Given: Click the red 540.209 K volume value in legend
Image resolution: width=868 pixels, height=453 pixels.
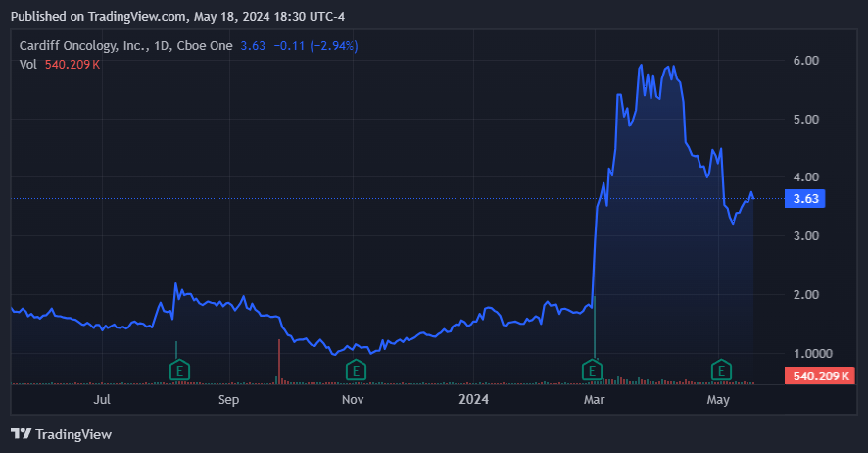Looking at the screenshot, I should pos(72,65).
